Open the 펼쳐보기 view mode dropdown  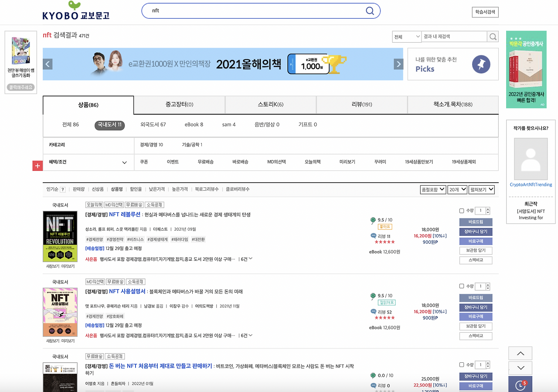pos(482,190)
